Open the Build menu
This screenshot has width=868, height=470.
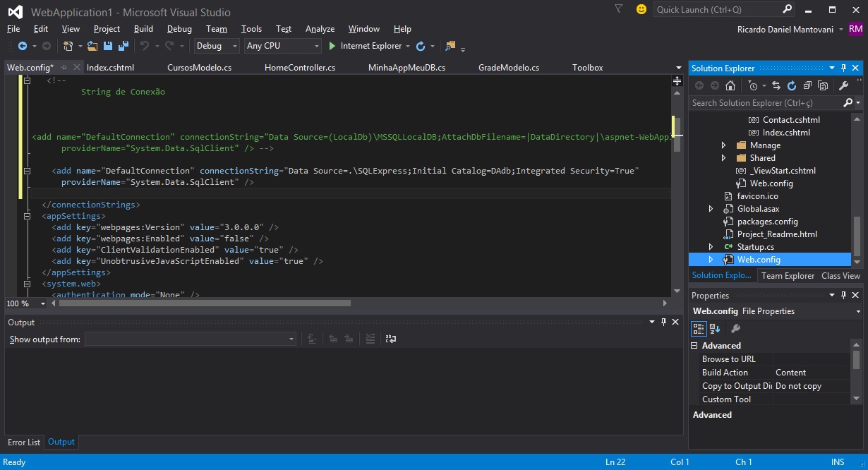[x=143, y=29]
